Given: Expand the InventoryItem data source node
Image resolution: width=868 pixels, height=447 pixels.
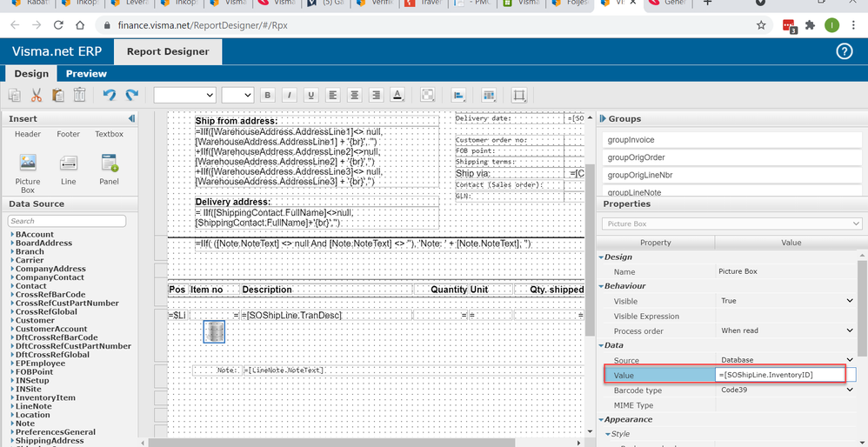Looking at the screenshot, I should point(11,398).
